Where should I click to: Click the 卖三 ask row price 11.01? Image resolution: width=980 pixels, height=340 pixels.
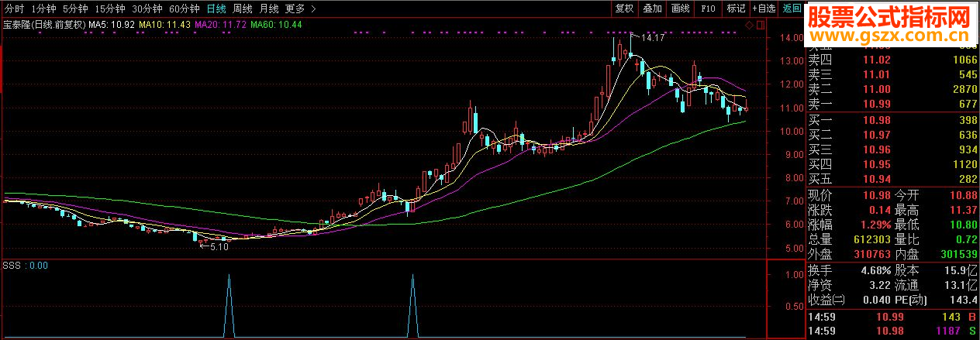point(876,74)
